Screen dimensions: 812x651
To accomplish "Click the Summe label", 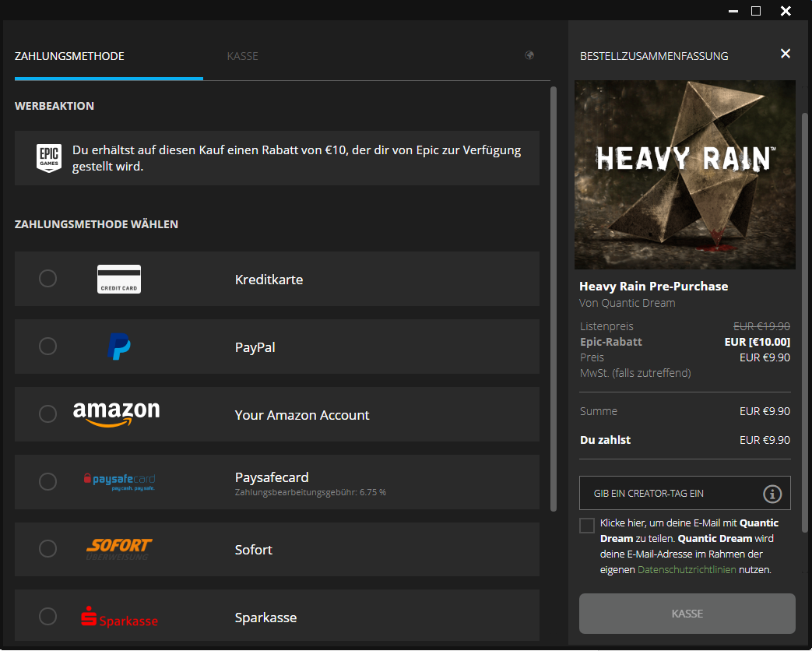I will 599,411.
